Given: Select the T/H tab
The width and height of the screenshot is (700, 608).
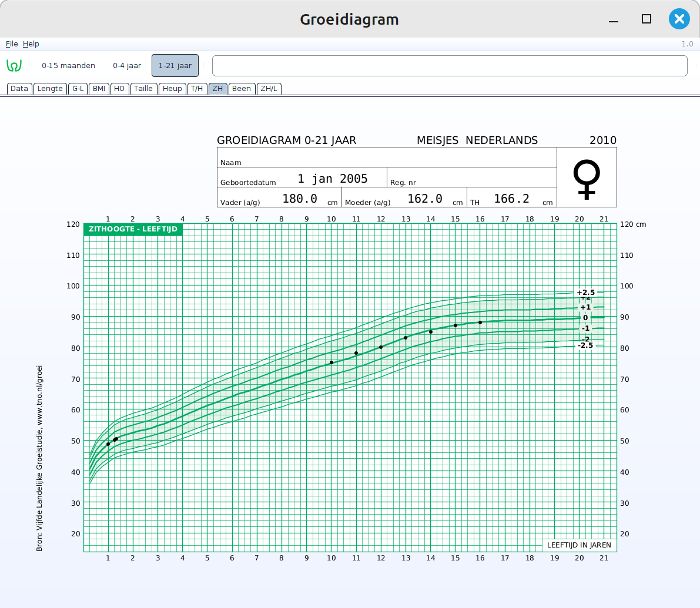Looking at the screenshot, I should (197, 88).
